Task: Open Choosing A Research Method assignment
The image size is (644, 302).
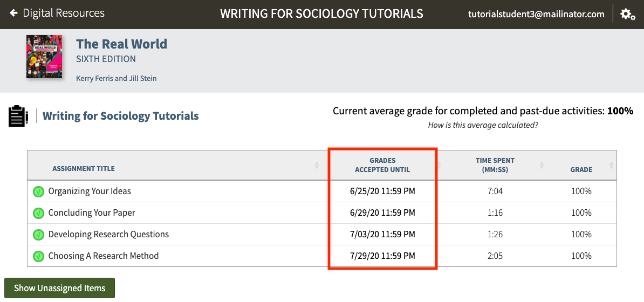Action: [104, 256]
